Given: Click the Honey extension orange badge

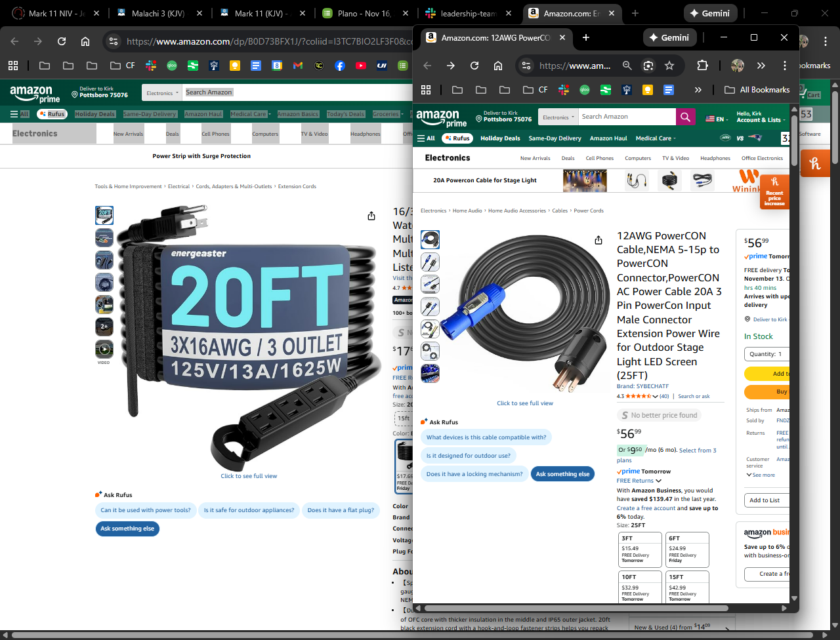Looking at the screenshot, I should (815, 164).
